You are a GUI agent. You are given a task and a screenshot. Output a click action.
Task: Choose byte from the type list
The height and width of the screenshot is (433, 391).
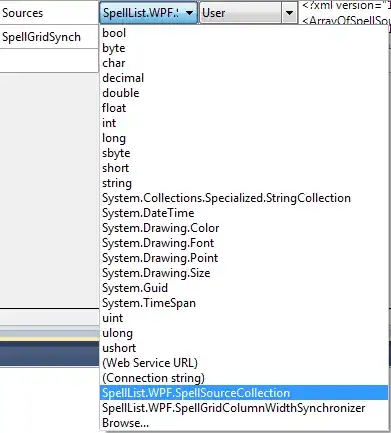pyautogui.click(x=244, y=48)
